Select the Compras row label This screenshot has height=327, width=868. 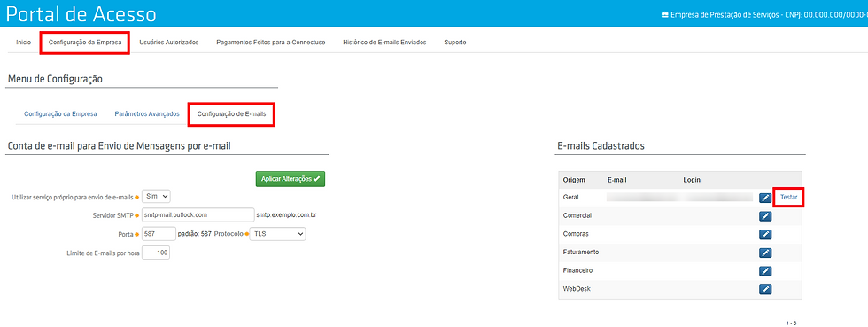coord(576,234)
